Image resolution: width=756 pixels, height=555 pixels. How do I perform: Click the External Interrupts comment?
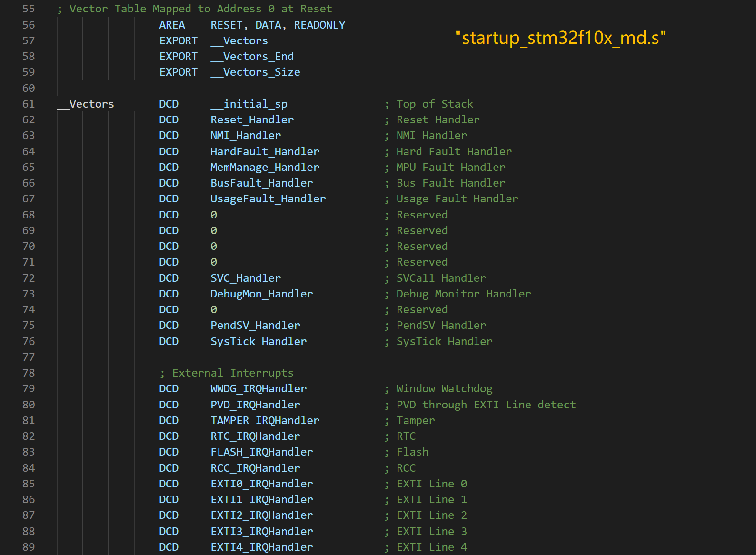coord(227,373)
